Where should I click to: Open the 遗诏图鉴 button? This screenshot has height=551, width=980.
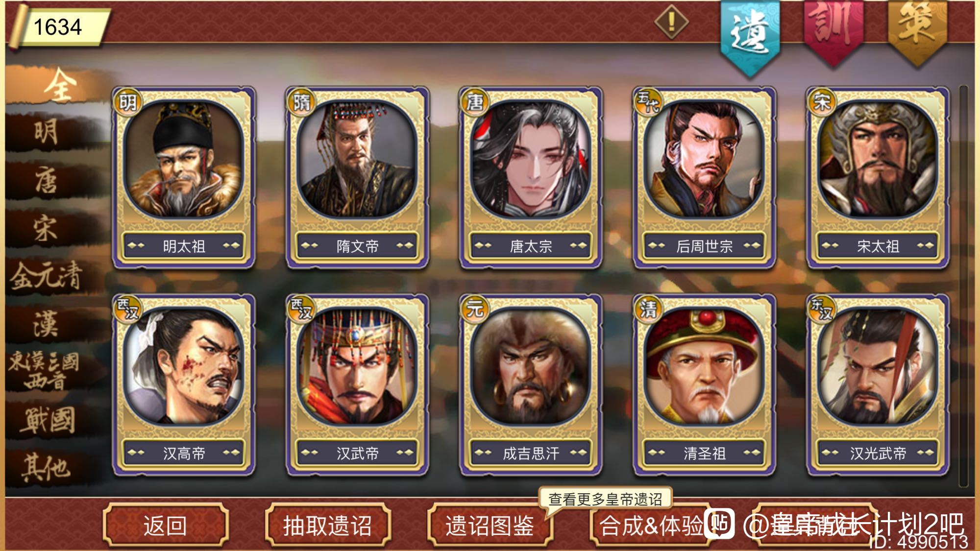click(x=490, y=526)
